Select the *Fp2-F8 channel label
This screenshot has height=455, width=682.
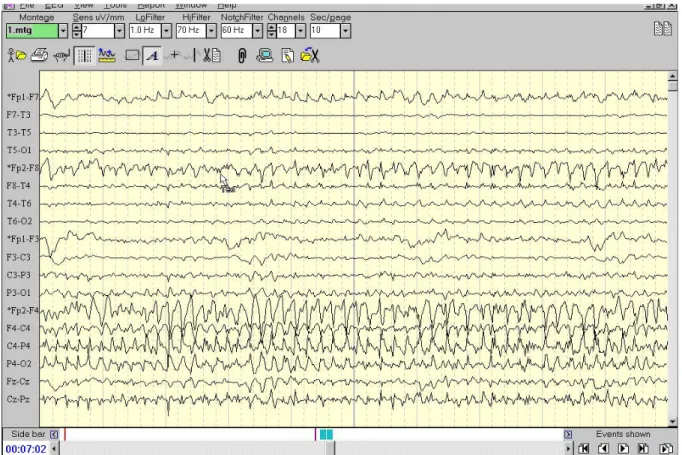(x=22, y=168)
